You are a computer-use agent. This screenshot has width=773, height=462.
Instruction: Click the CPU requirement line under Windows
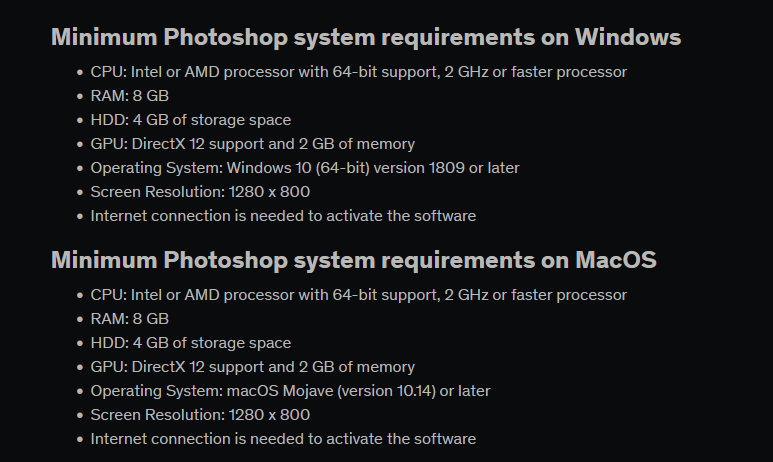click(358, 72)
